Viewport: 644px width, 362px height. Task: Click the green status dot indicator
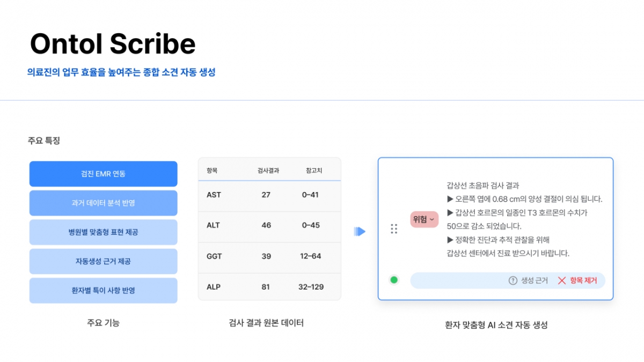click(394, 280)
